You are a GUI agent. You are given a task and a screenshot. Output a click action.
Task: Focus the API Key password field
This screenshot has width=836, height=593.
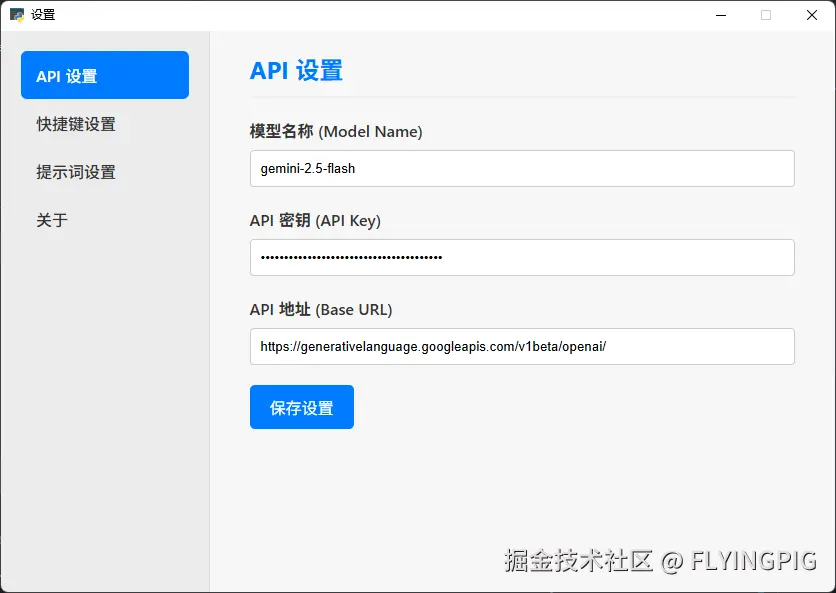click(522, 258)
